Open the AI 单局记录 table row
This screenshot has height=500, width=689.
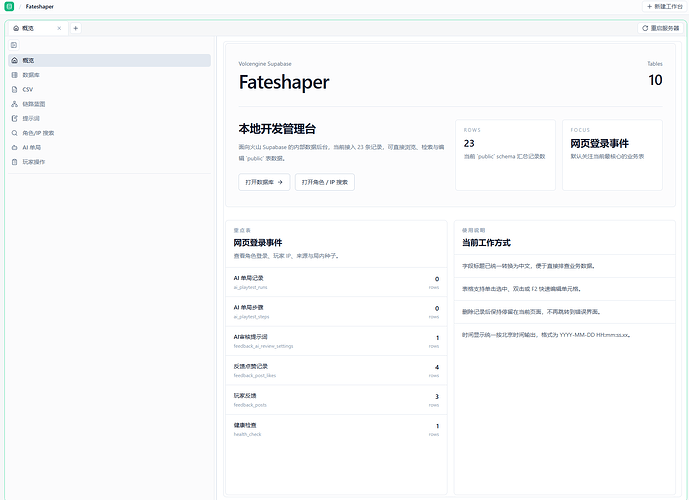click(x=336, y=282)
